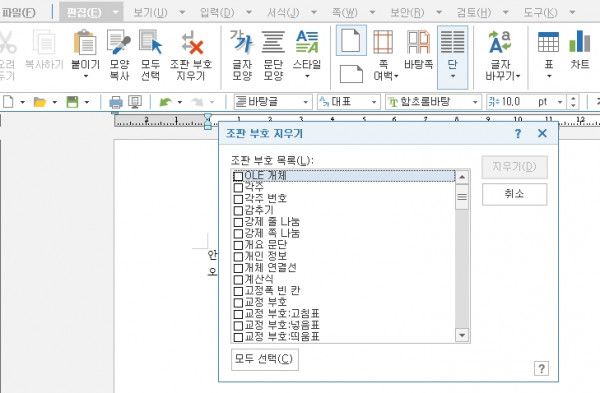Image resolution: width=600 pixels, height=393 pixels.
Task: Open the 보기 menu
Action: 150,13
